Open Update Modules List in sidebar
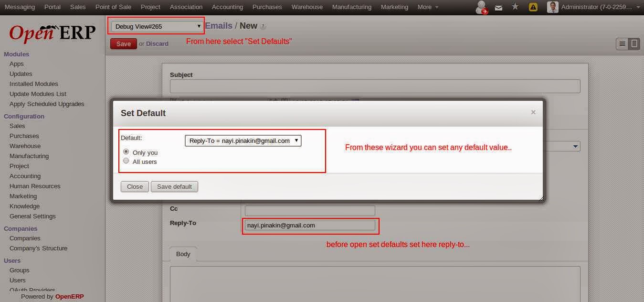The height and width of the screenshot is (302, 644). pos(38,94)
